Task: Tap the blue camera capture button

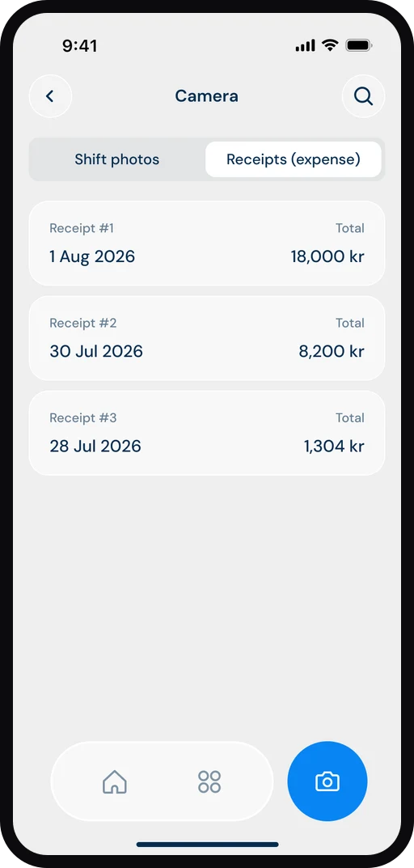Action: coord(327,781)
